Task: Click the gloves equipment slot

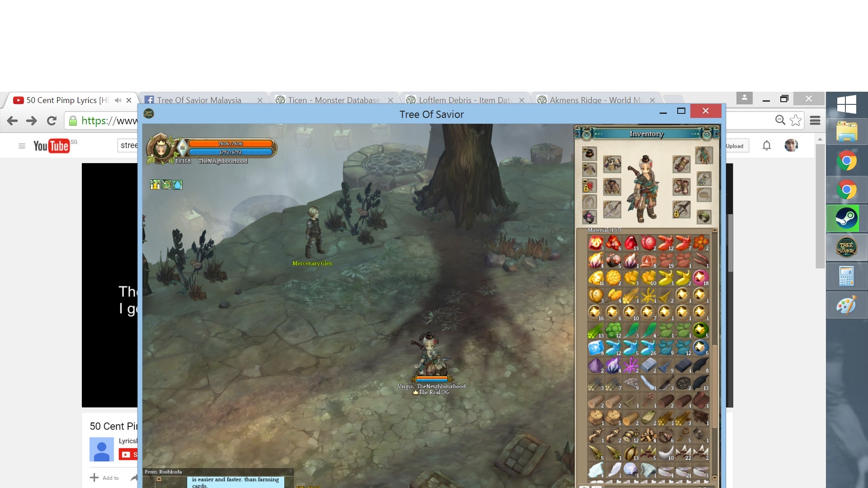Action: [681, 164]
